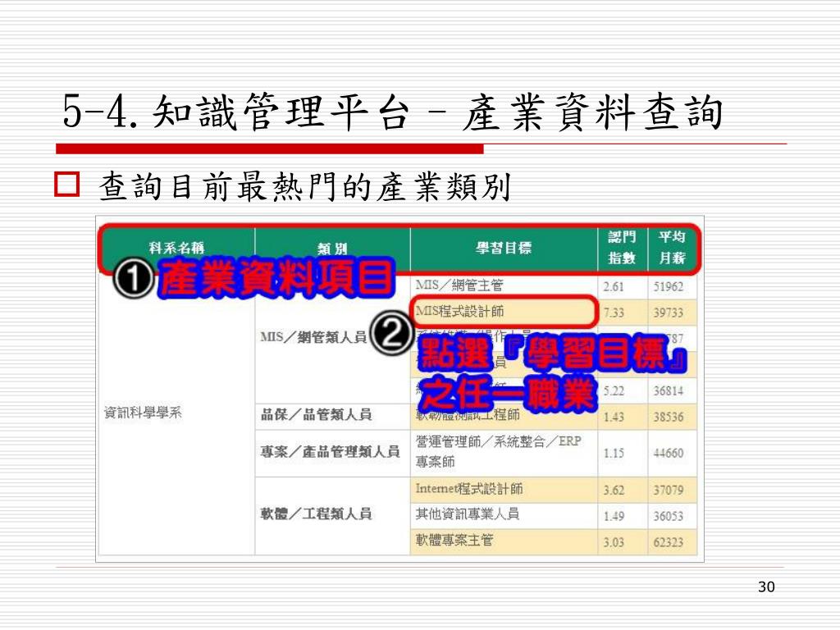
Task: Click the salary value 62323
Action: (668, 542)
